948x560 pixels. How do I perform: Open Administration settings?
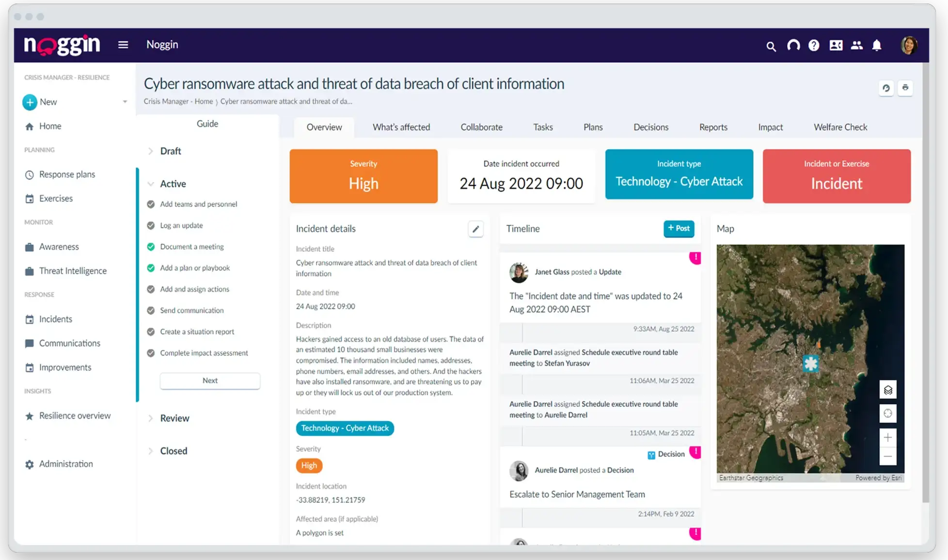pos(66,464)
